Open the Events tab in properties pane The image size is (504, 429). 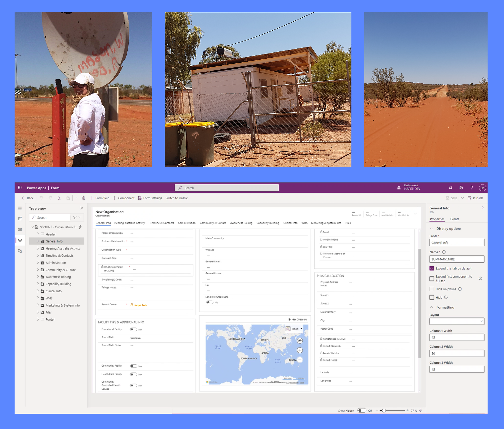pos(454,219)
